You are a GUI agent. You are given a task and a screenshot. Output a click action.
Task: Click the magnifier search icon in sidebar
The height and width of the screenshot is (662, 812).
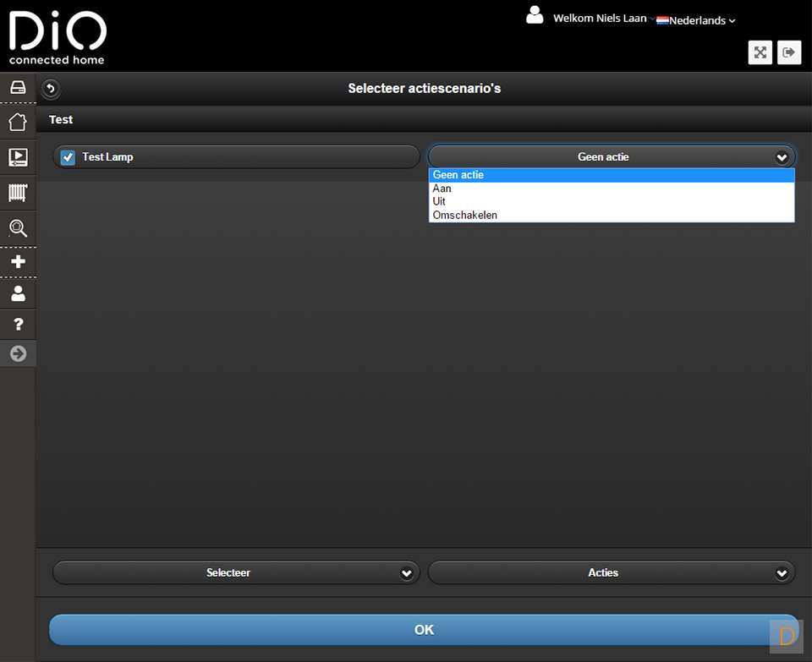point(18,228)
